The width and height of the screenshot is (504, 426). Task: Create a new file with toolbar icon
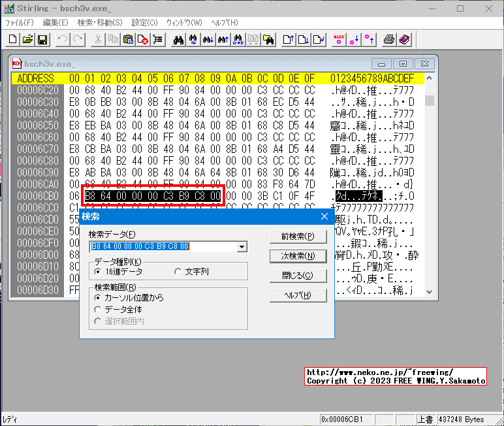pos(13,40)
